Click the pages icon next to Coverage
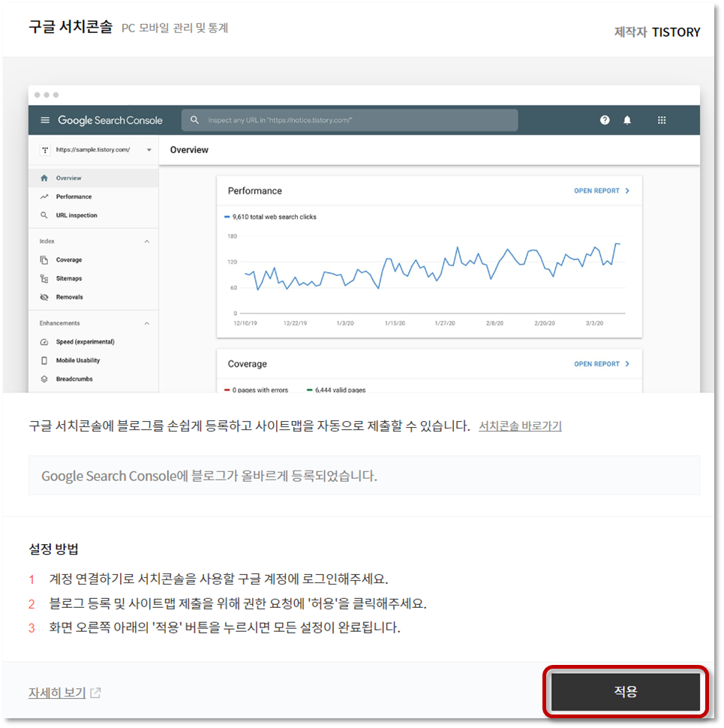This screenshot has height=728, width=724. [x=44, y=260]
